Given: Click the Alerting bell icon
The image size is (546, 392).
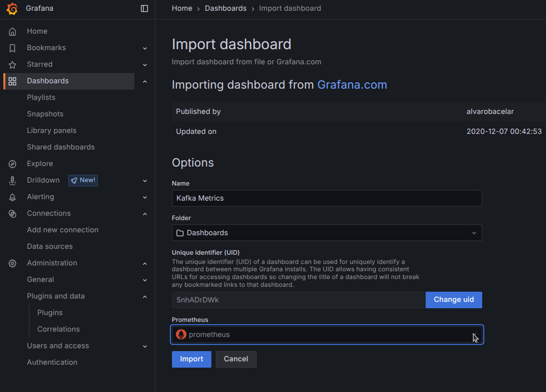Looking at the screenshot, I should (13, 197).
